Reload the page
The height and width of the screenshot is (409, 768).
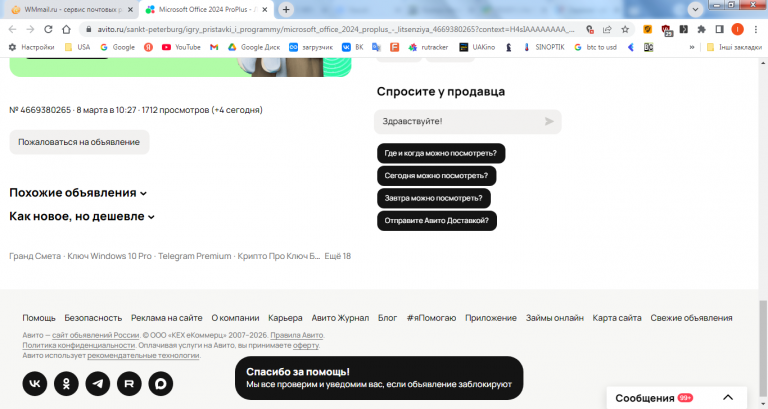[x=48, y=29]
